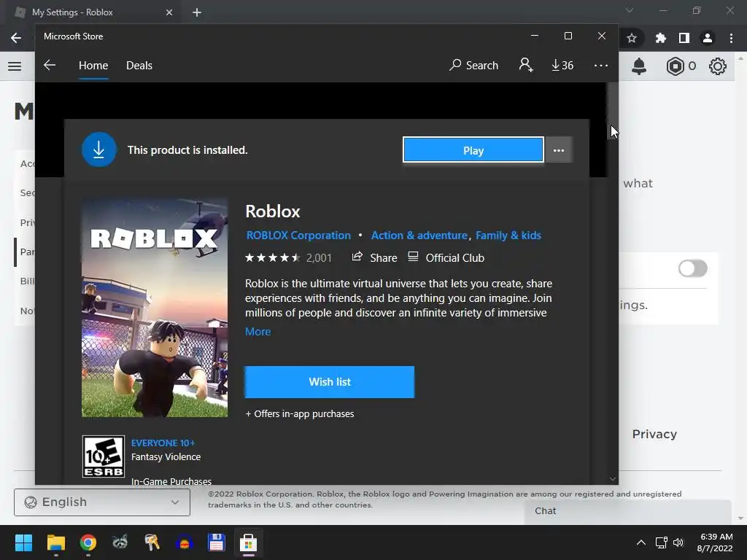Viewport: 747px width, 560px height.
Task: Open the Family & kids category
Action: tap(508, 236)
